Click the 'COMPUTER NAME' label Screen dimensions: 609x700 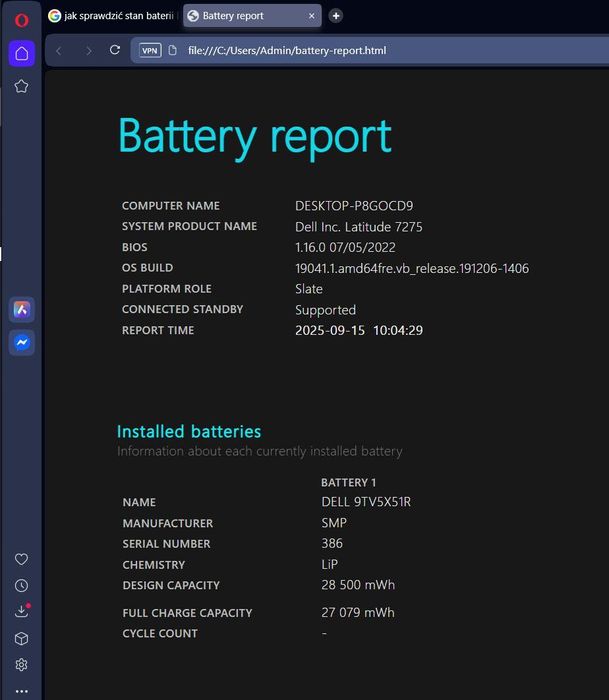tap(171, 206)
